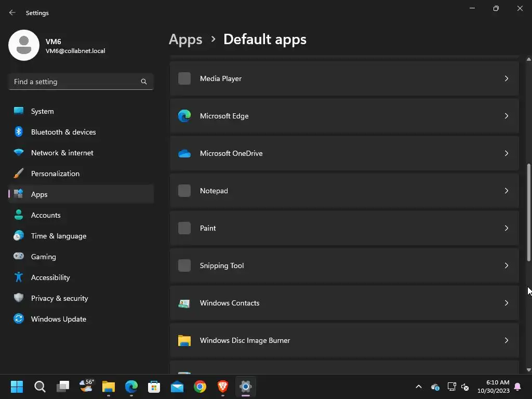Open Privacy & security settings

[x=81, y=298]
